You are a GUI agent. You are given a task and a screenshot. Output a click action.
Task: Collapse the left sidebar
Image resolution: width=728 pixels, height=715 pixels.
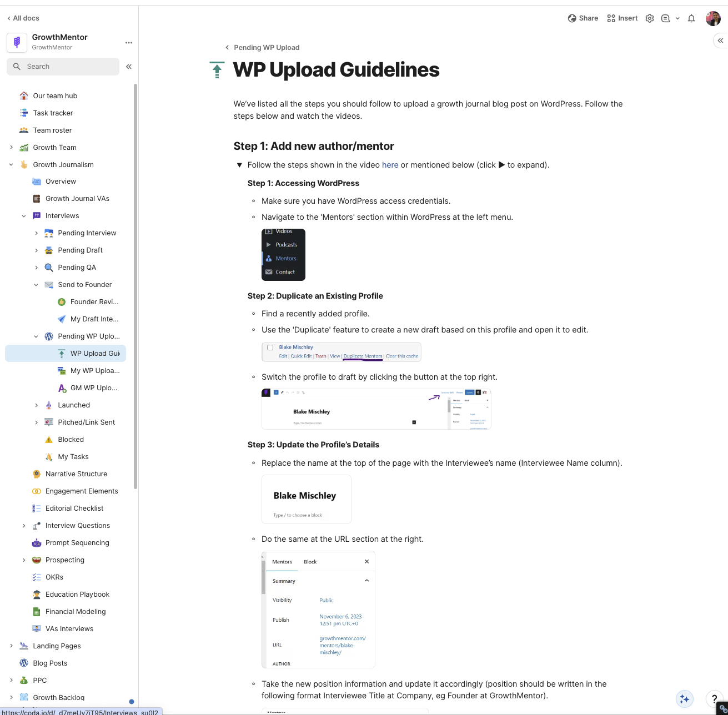pyautogui.click(x=129, y=67)
